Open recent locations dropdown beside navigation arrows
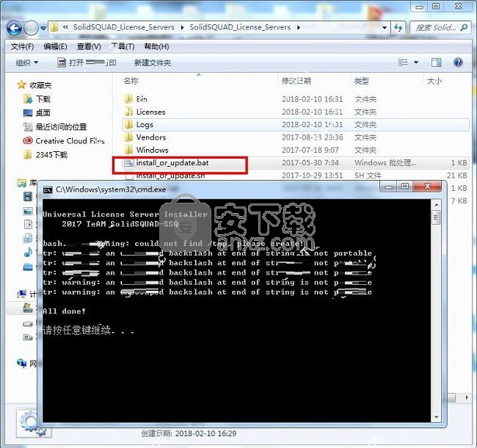The image size is (477, 448). (43, 28)
